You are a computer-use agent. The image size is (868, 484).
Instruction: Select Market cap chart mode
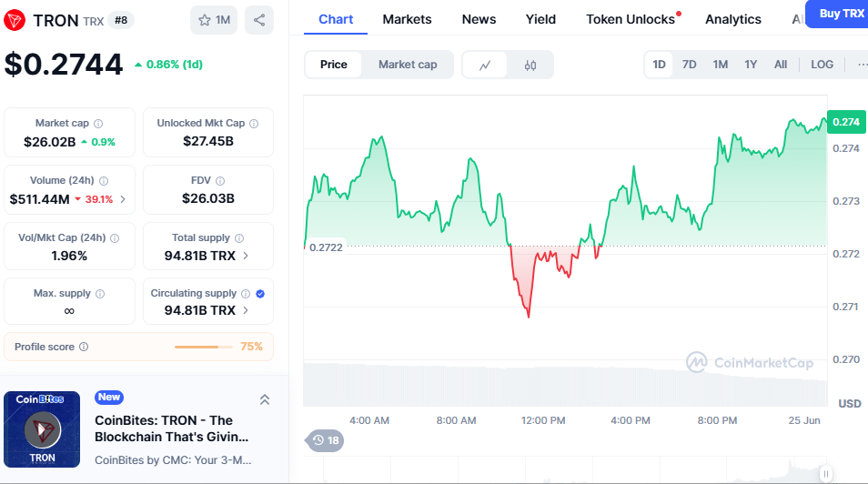[408, 65]
